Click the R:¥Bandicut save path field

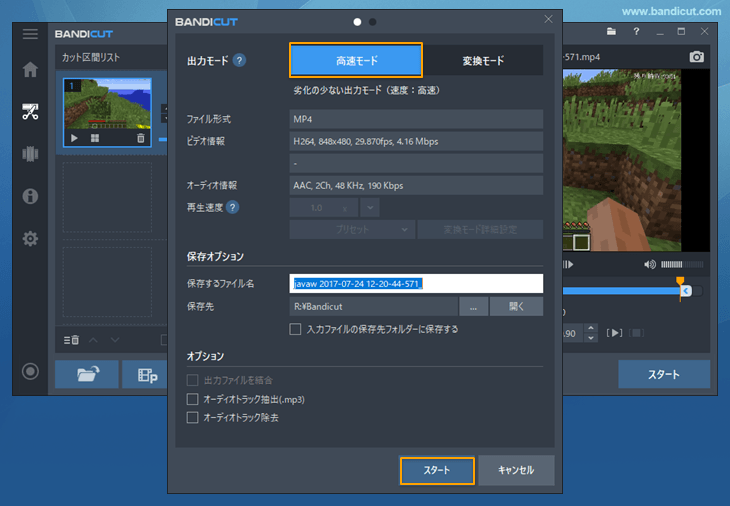pos(373,307)
